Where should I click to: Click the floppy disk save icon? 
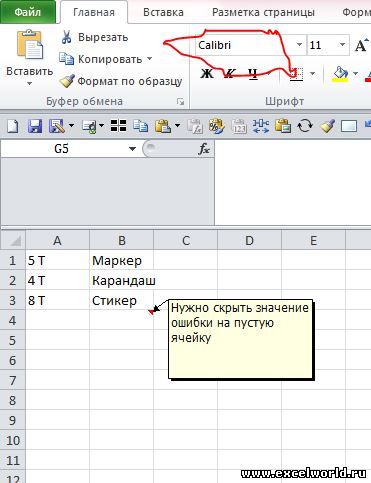coord(35,126)
